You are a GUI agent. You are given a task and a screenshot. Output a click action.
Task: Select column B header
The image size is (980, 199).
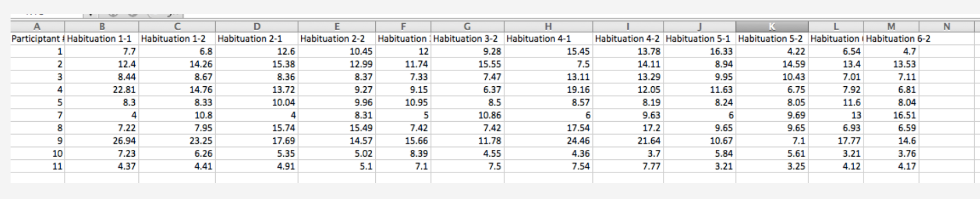point(101,26)
